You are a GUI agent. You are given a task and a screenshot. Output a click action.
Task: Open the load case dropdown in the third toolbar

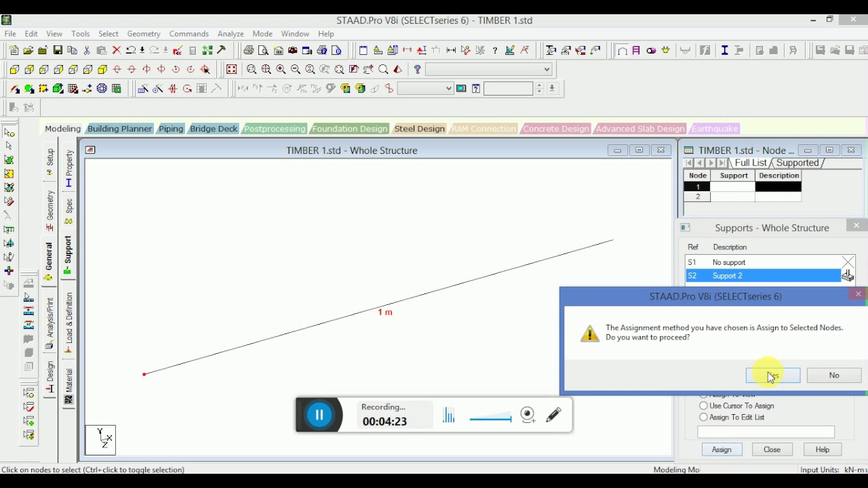[425, 89]
